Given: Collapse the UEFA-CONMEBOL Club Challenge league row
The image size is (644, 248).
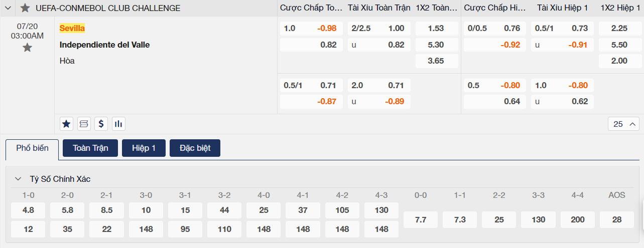Looking at the screenshot, I should coord(9,8).
